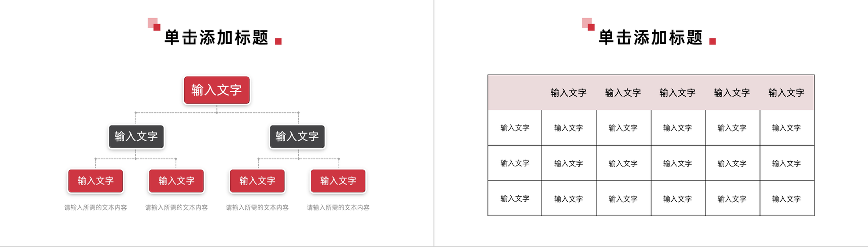Click the second red bottom-level node
Image resolution: width=868 pixels, height=247 pixels.
176,181
